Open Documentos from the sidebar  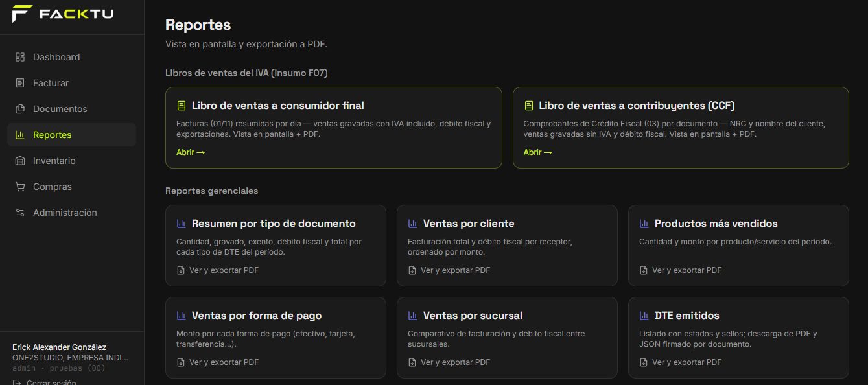[x=71, y=109]
